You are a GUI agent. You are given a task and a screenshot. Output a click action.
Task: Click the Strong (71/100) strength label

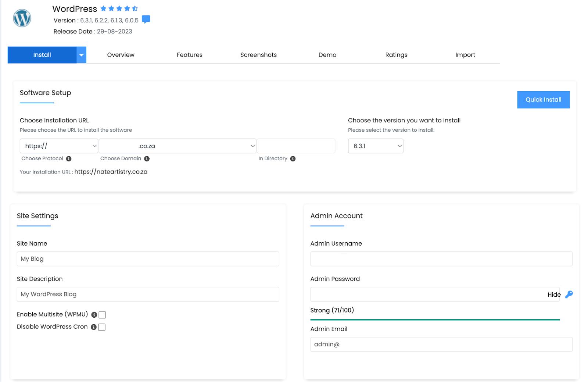(x=332, y=310)
